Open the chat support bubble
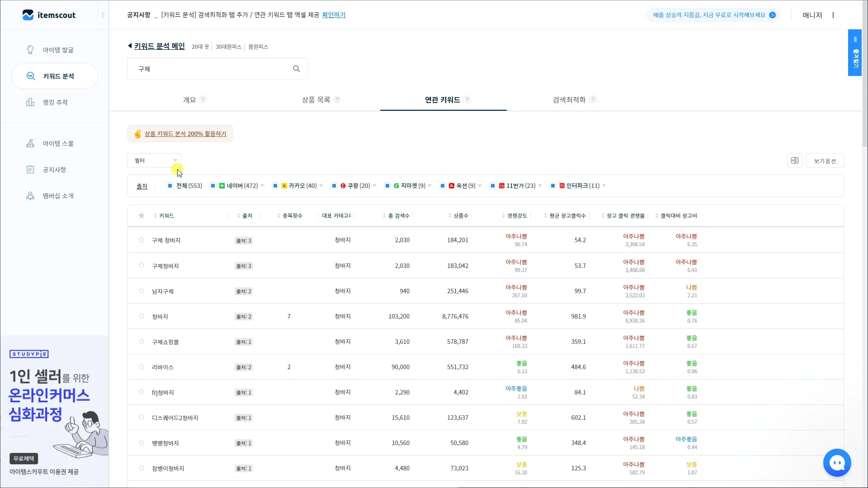The width and height of the screenshot is (868, 488). [837, 463]
